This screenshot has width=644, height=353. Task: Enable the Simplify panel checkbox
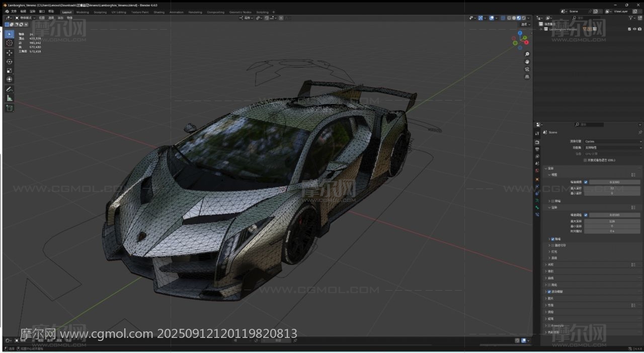point(549,285)
